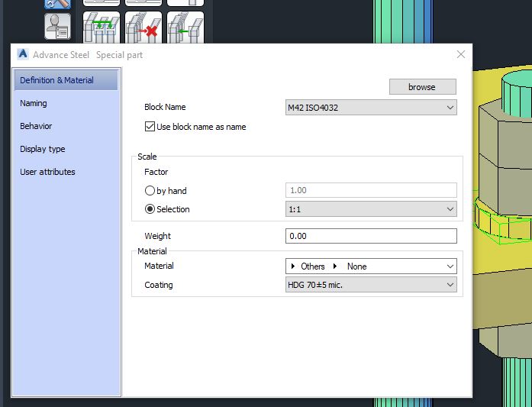This screenshot has height=407, width=532.
Task: Click the Coating label
Action: (159, 285)
